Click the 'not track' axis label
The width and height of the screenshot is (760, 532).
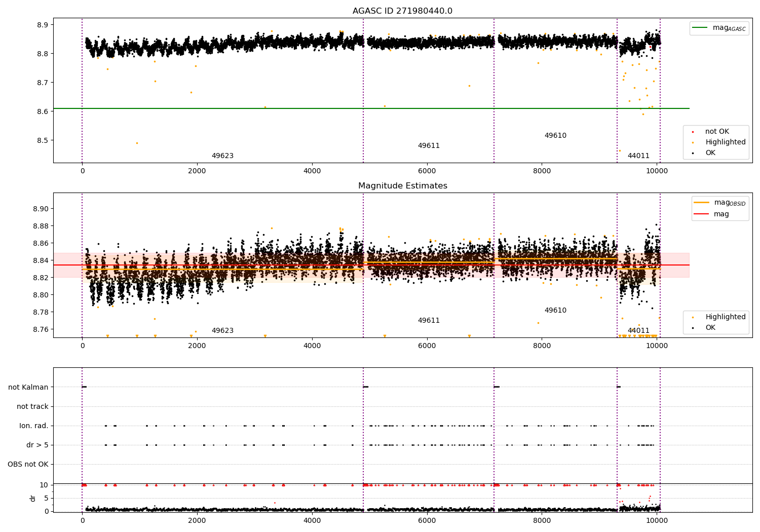click(32, 406)
